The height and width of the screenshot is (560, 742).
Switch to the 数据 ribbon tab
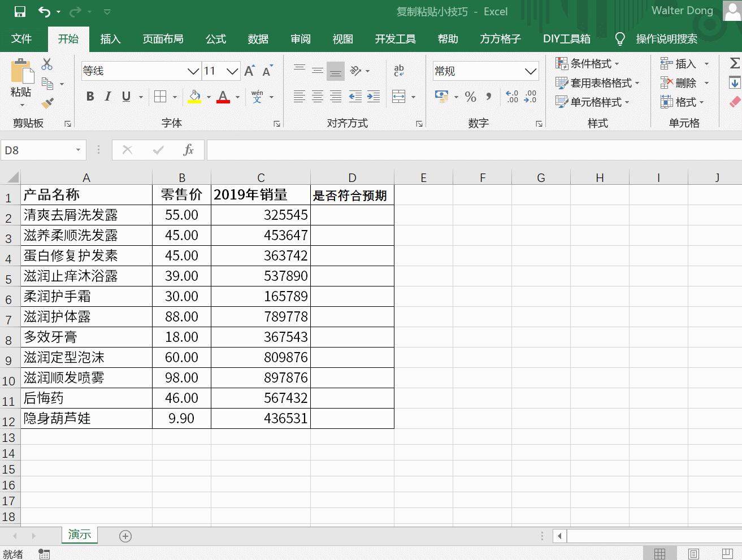258,39
